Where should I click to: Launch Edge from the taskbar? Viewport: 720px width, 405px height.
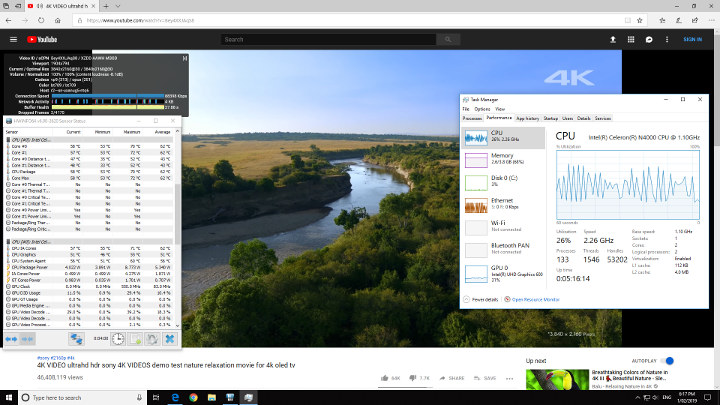point(175,398)
